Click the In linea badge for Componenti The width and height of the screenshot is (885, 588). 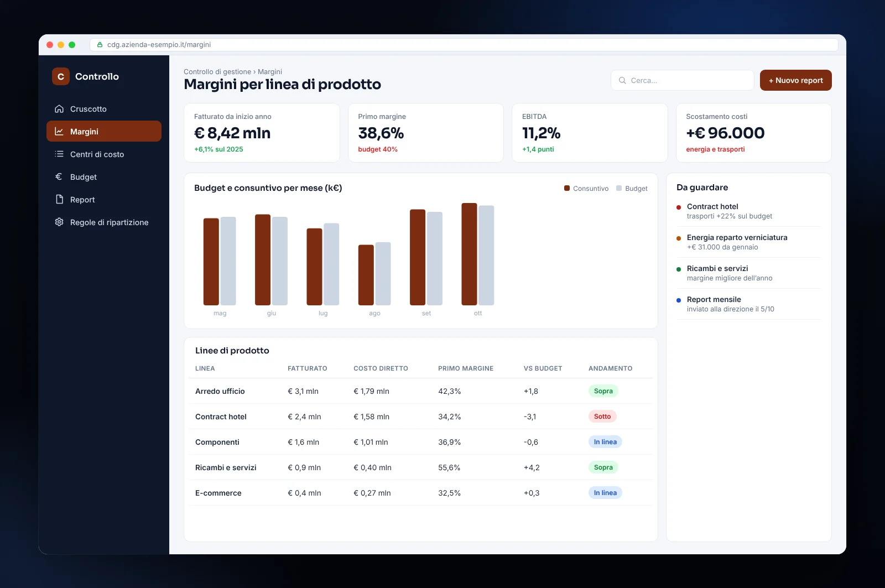[x=605, y=442]
